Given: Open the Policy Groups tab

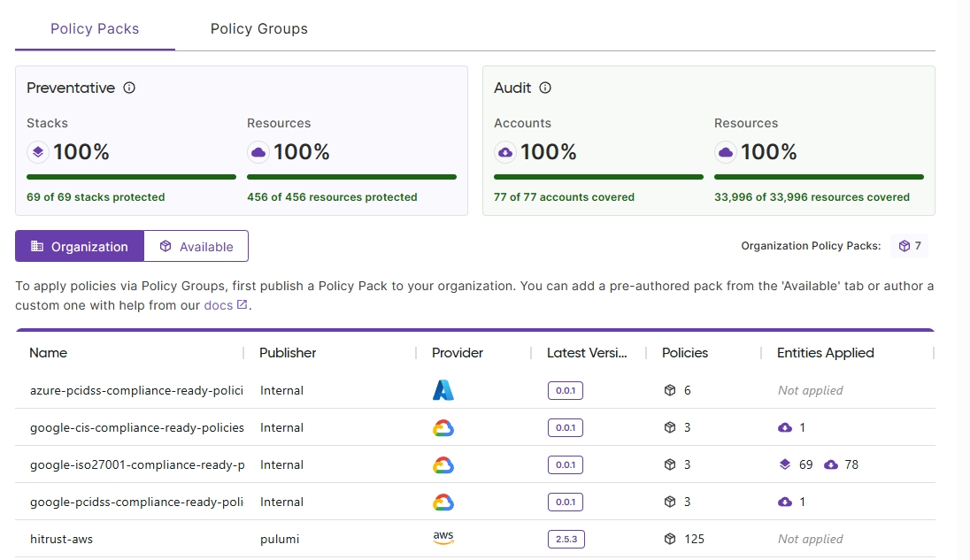Looking at the screenshot, I should coord(258,28).
